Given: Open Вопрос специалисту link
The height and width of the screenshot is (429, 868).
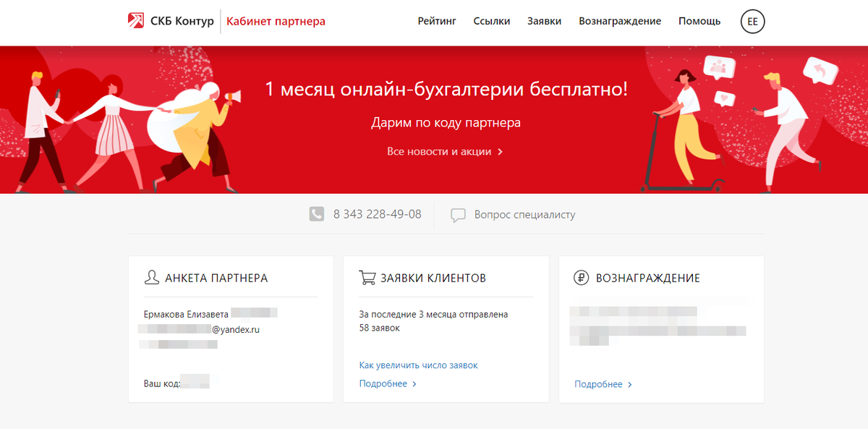Looking at the screenshot, I should [x=524, y=214].
